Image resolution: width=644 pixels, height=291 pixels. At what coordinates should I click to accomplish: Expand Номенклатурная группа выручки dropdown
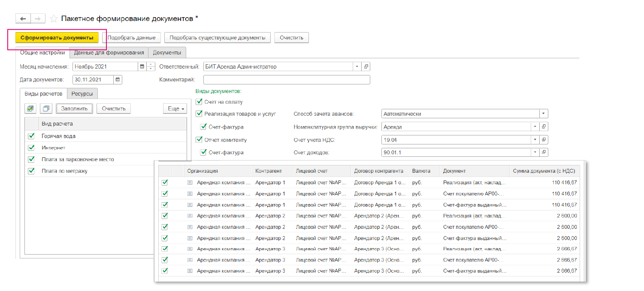(535, 127)
